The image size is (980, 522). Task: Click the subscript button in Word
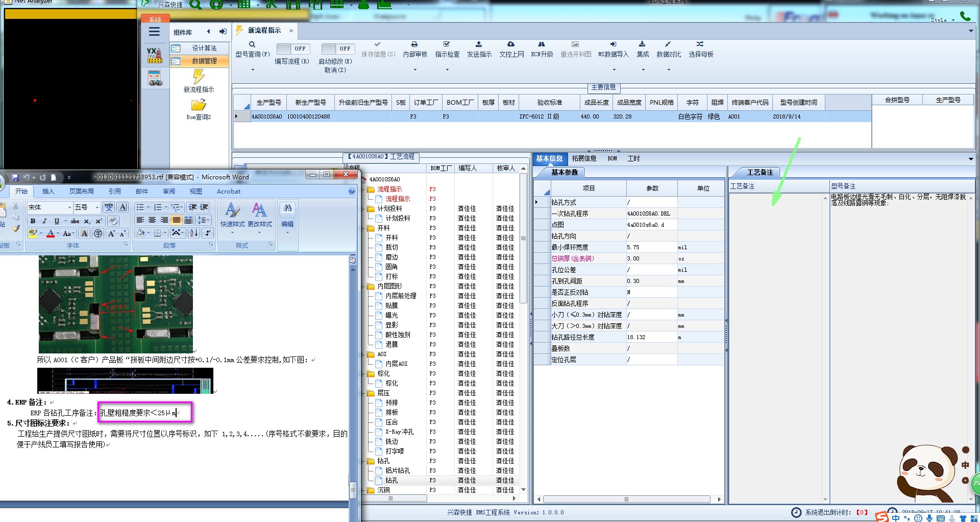click(x=87, y=221)
